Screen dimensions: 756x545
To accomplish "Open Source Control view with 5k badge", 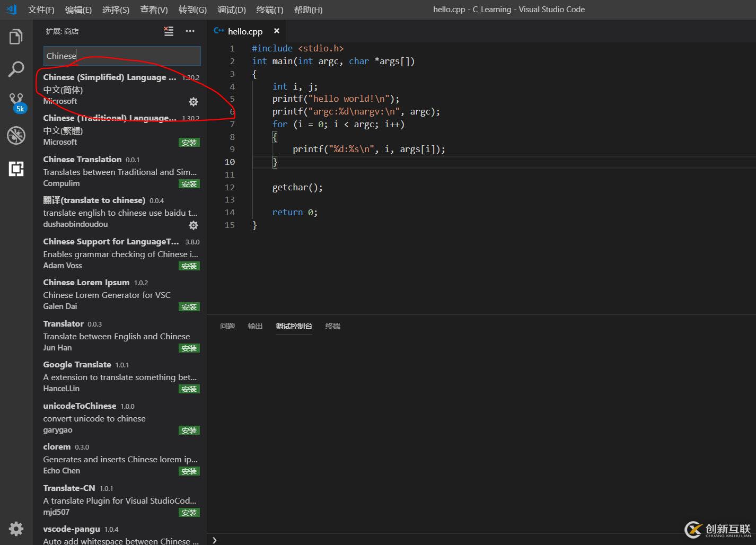I will [16, 102].
